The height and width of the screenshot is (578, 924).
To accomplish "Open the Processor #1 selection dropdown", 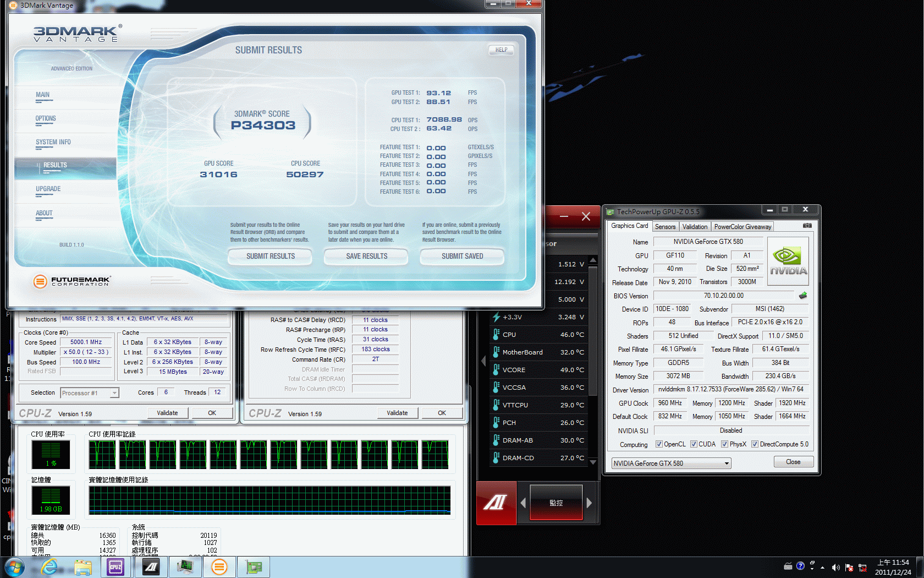I will click(89, 393).
